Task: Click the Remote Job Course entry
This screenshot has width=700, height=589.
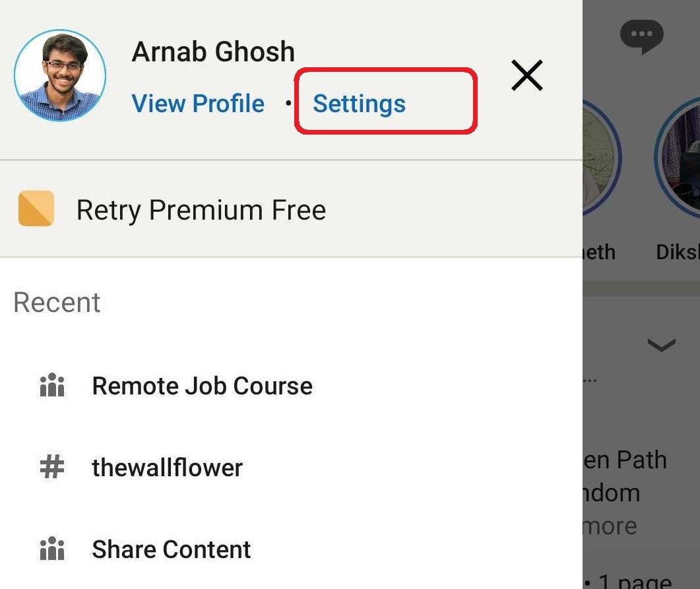Action: pyautogui.click(x=202, y=386)
